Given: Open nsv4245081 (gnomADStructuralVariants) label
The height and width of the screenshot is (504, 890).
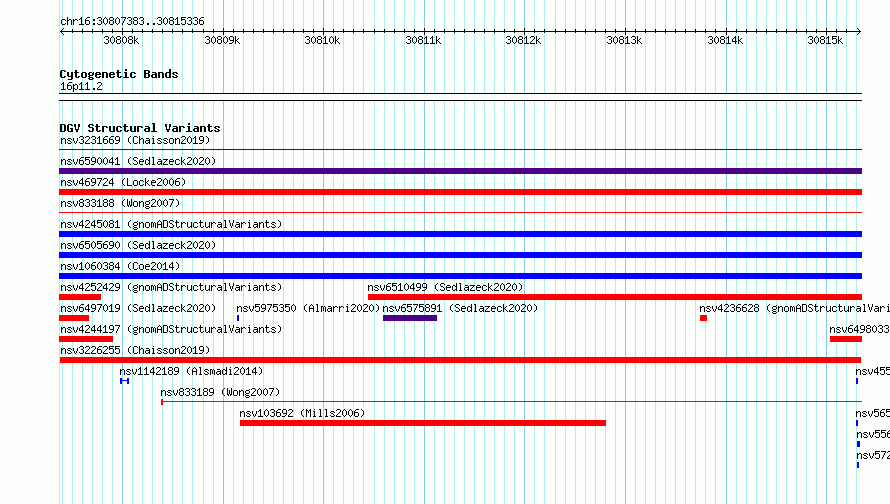Looking at the screenshot, I should tap(171, 224).
